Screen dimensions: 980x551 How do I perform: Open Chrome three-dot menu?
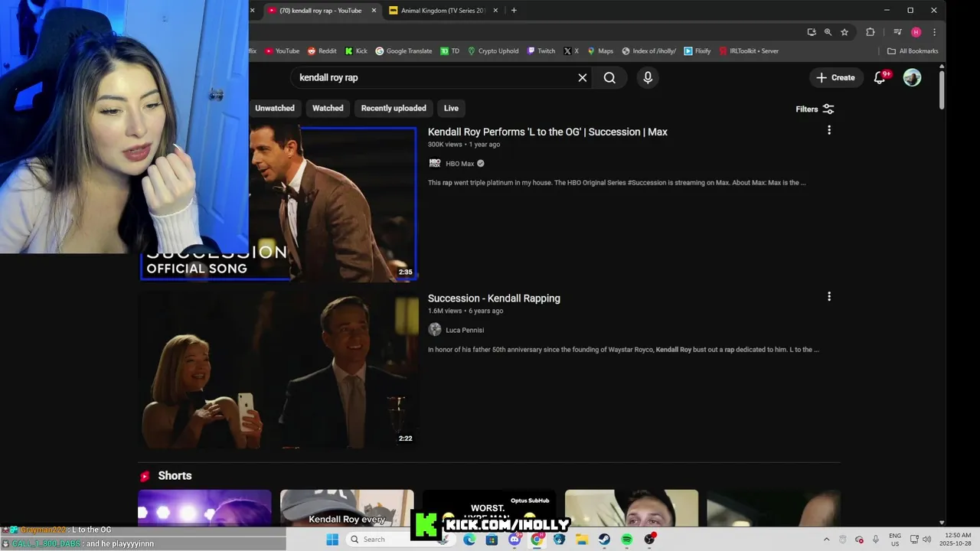click(934, 32)
